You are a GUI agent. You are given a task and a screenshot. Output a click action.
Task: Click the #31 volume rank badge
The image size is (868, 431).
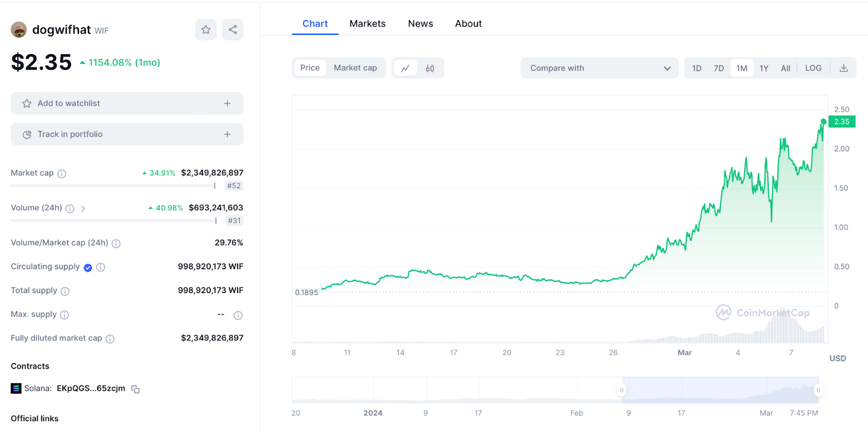click(x=234, y=220)
